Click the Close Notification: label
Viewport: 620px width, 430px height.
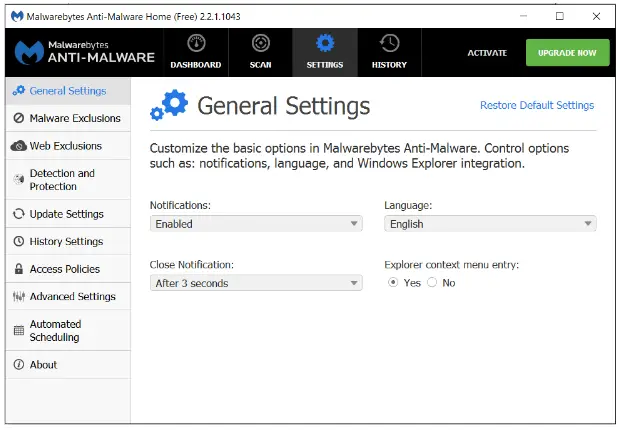click(x=191, y=265)
